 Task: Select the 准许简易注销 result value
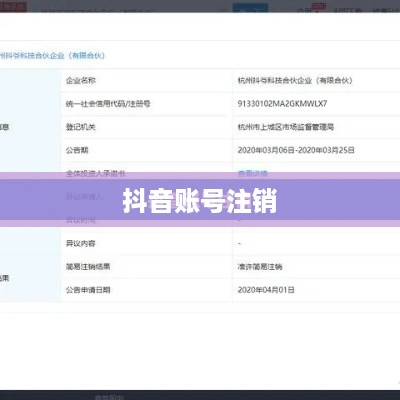[x=260, y=266]
